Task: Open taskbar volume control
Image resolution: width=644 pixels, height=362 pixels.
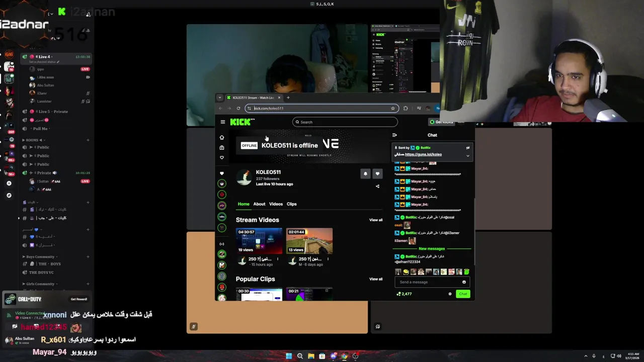Action: (x=619, y=356)
